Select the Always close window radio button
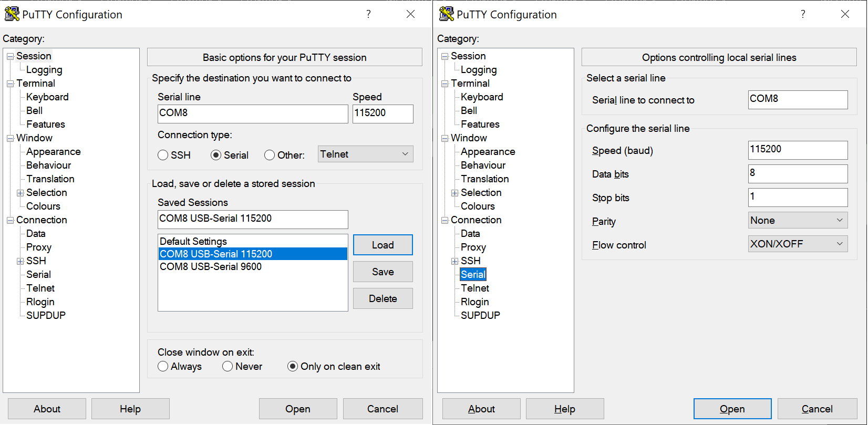The image size is (868, 425). pos(163,366)
